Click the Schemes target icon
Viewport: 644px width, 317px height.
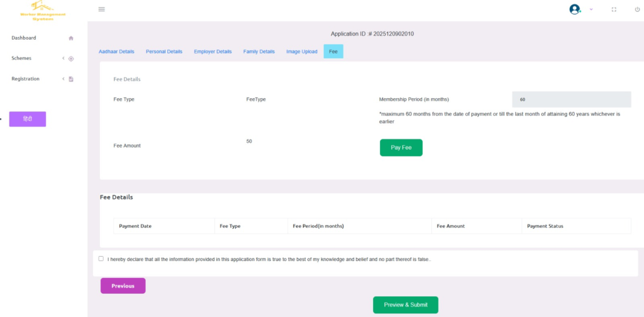71,58
